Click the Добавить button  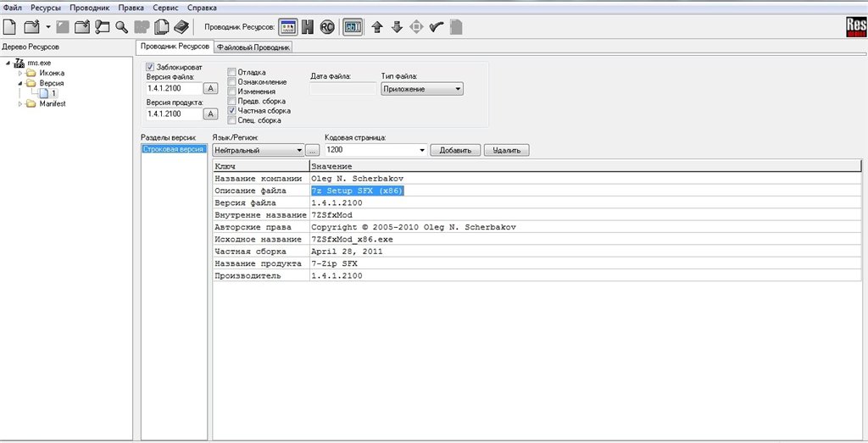click(x=455, y=150)
